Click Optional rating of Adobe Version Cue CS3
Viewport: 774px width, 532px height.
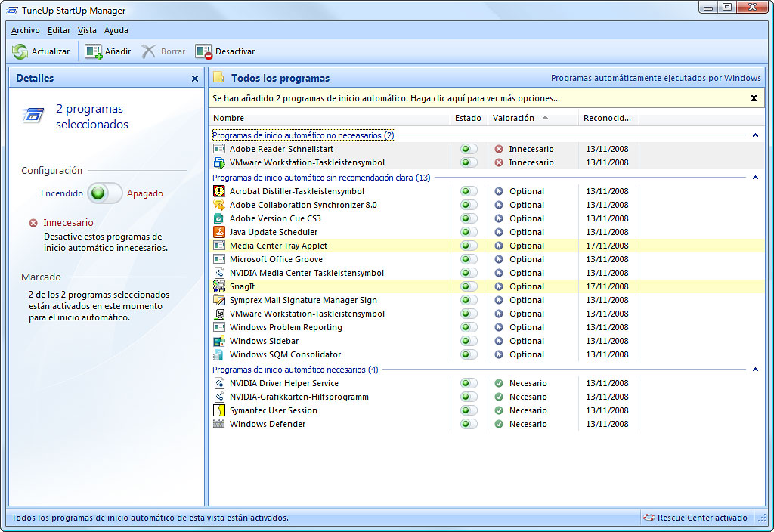[x=527, y=218]
